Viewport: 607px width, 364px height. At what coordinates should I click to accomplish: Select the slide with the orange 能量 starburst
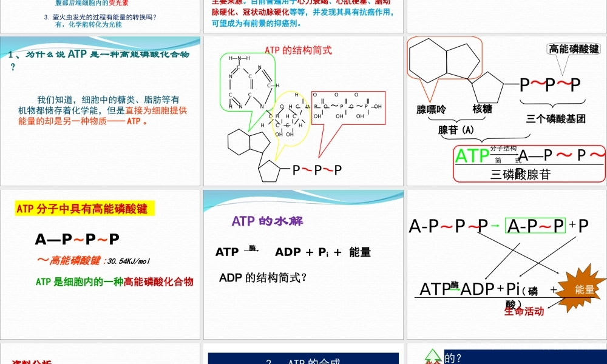pos(507,264)
